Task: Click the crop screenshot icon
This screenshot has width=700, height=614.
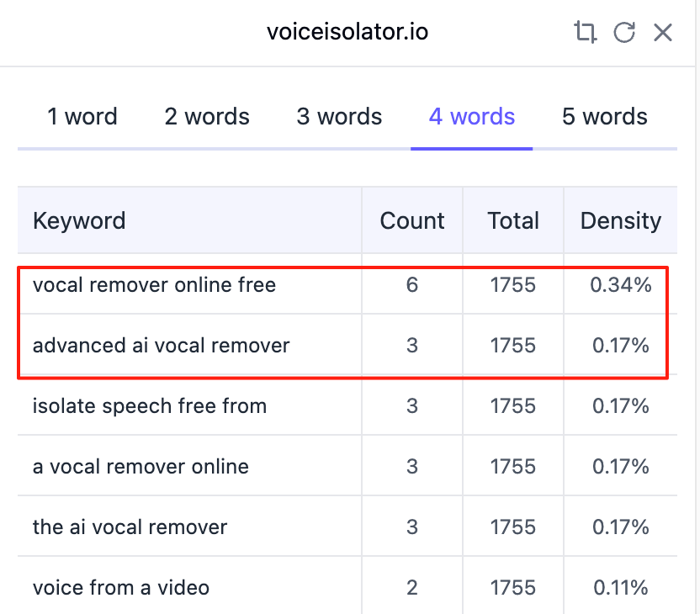Action: pyautogui.click(x=585, y=33)
